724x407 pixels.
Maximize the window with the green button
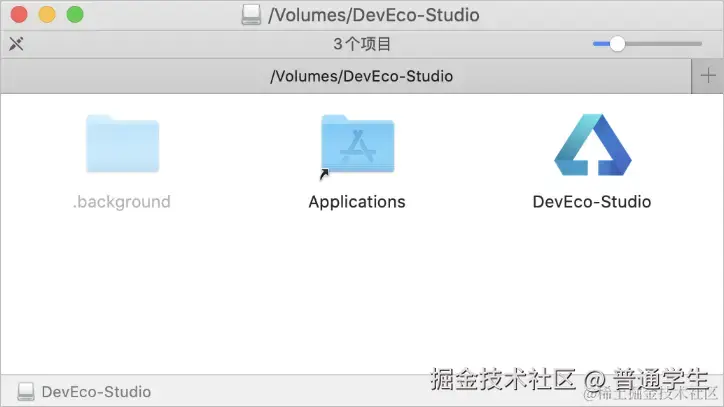pyautogui.click(x=75, y=15)
